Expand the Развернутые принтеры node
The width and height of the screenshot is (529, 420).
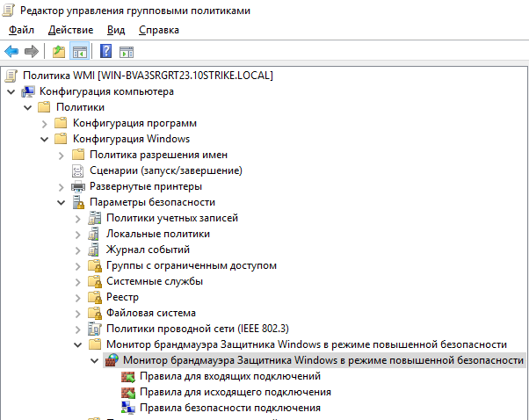62,187
